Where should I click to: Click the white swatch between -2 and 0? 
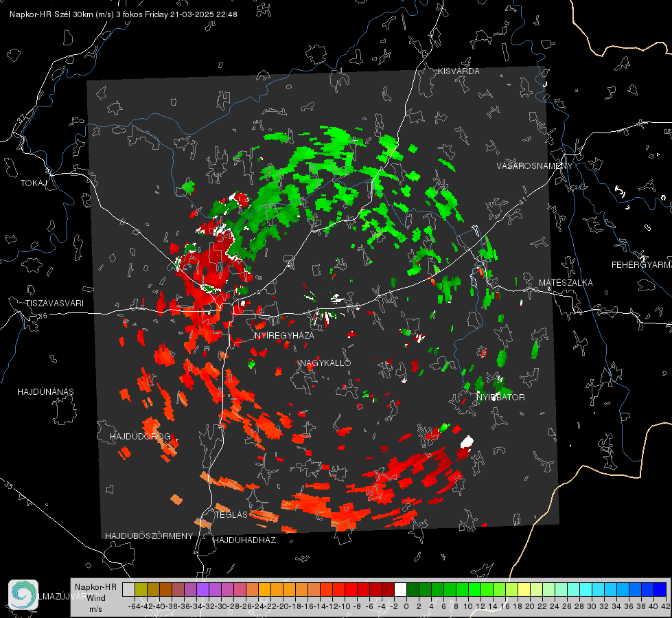(x=400, y=590)
